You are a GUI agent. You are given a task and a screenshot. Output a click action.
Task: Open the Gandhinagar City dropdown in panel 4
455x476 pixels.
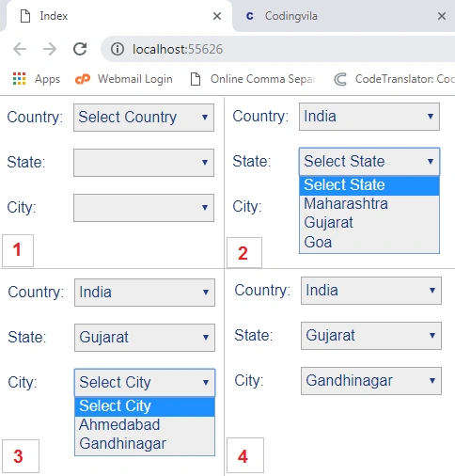pyautogui.click(x=371, y=381)
